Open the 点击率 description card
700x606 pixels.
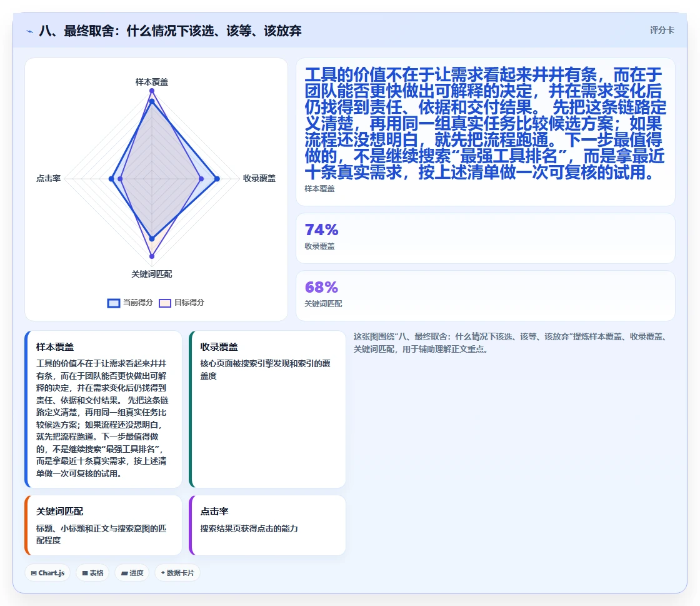[x=267, y=525]
